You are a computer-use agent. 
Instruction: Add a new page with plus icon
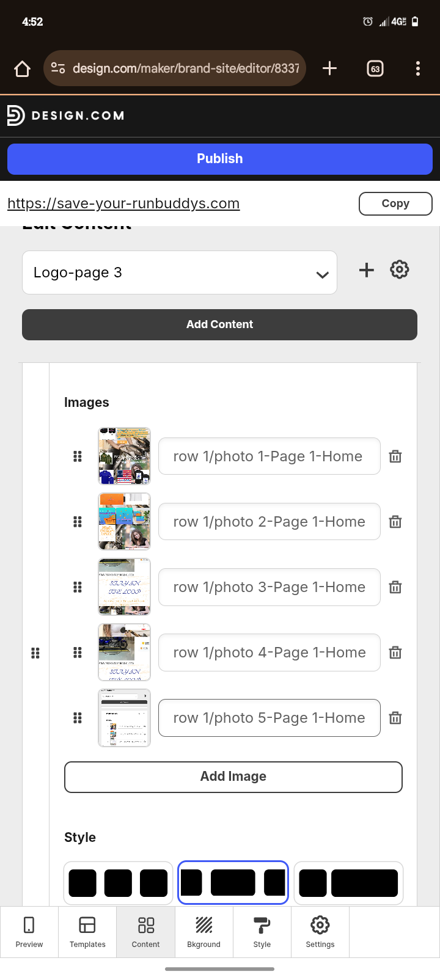click(x=367, y=270)
